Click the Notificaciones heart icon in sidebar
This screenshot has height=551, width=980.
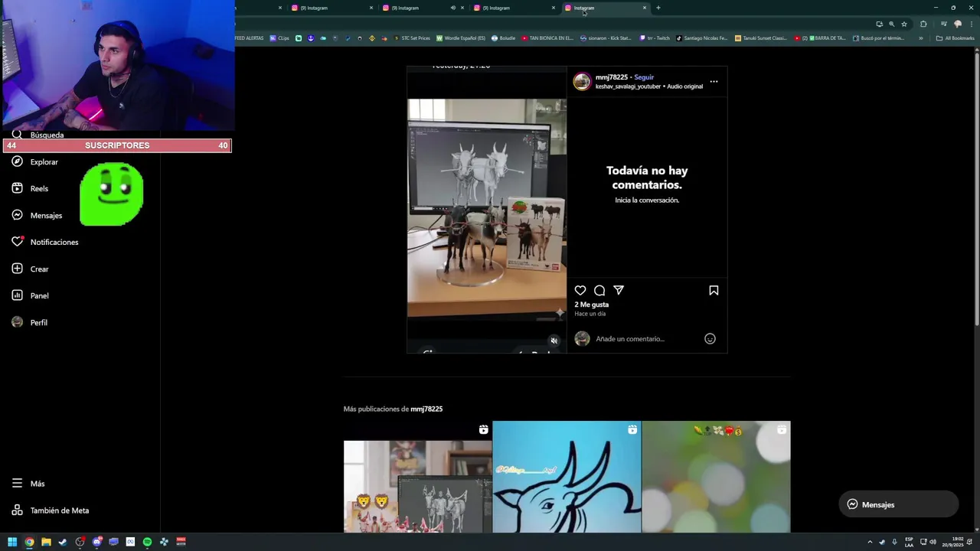[17, 242]
